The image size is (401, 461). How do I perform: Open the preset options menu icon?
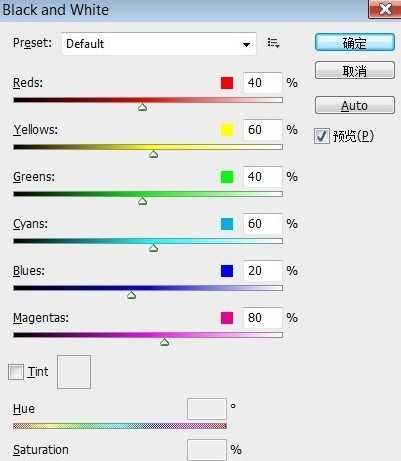273,43
